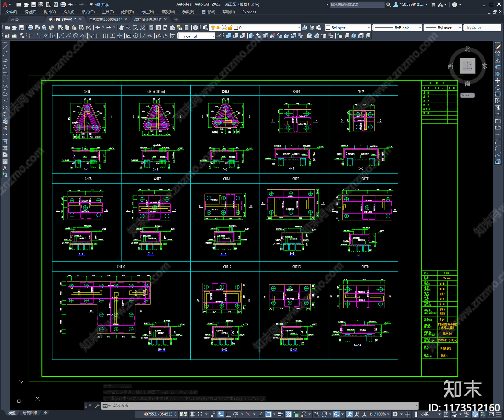Open the ByBlock linetype dropdown

pos(398,28)
